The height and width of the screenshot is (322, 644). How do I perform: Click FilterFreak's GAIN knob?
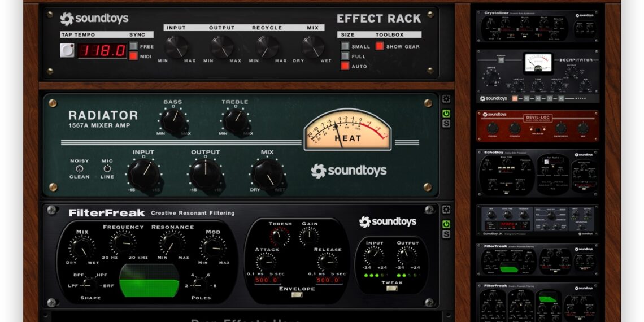coord(309,236)
